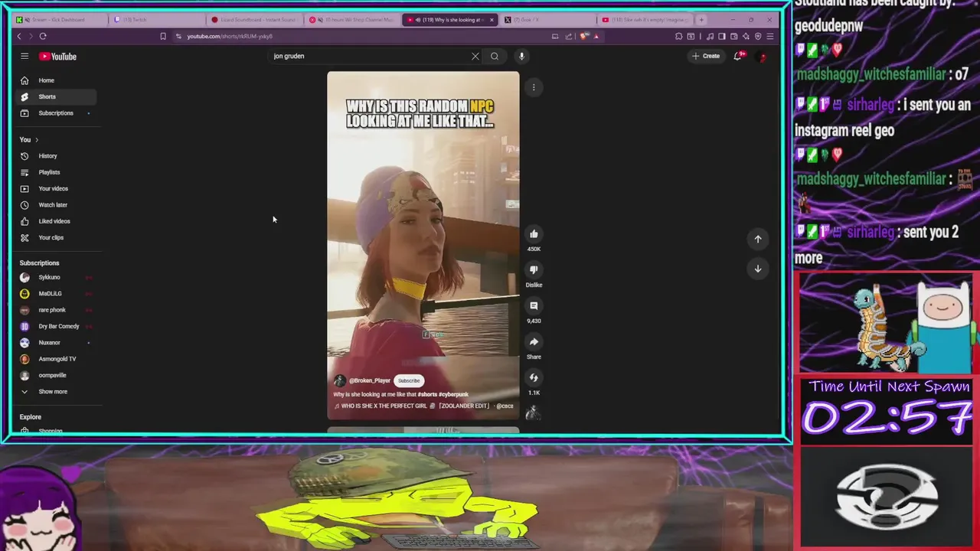Click the Brave shields icon
980x551 pixels.
584,36
